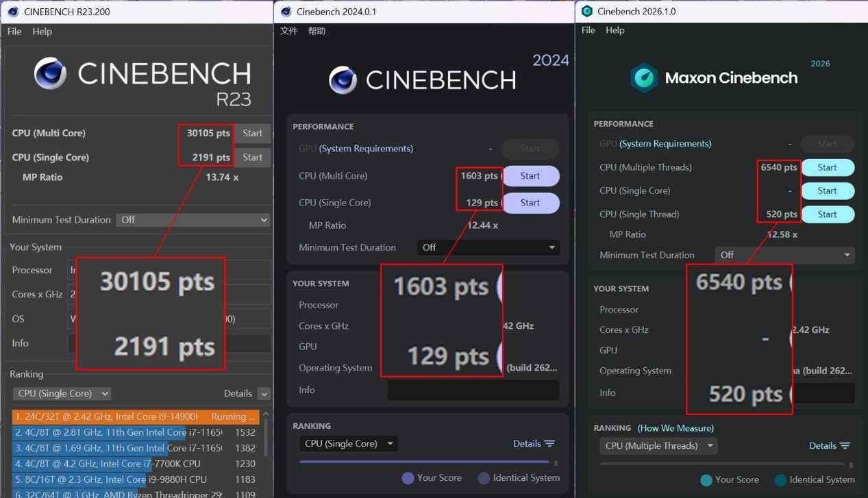
Task: Open How We Measure link in 2026 ranking
Action: tap(675, 428)
